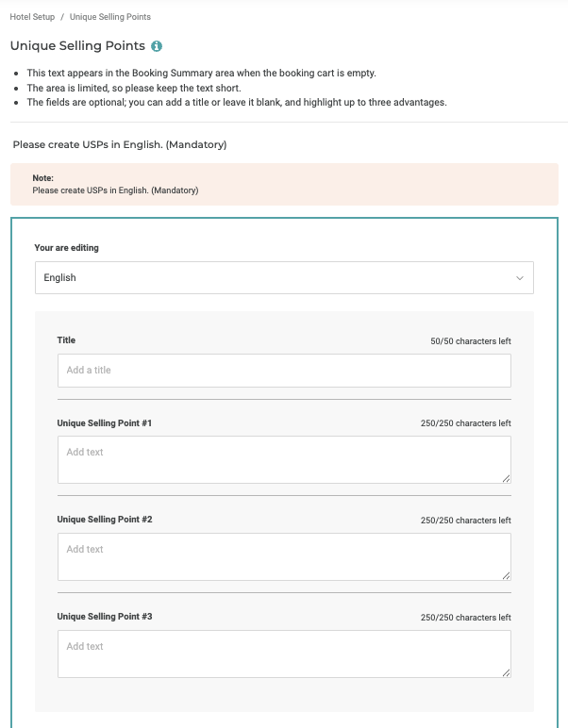The height and width of the screenshot is (728, 568).
Task: Click resize handle of USP #2 textarea
Action: pyautogui.click(x=507, y=575)
